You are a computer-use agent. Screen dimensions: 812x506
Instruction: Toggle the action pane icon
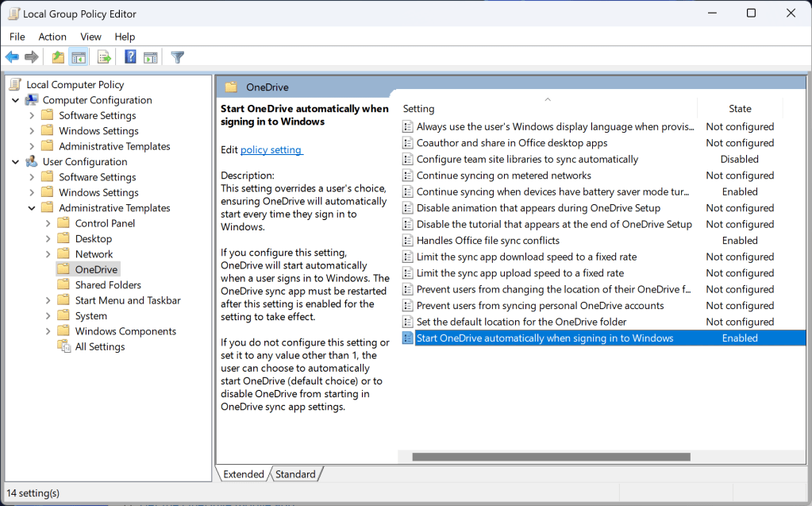coord(151,56)
